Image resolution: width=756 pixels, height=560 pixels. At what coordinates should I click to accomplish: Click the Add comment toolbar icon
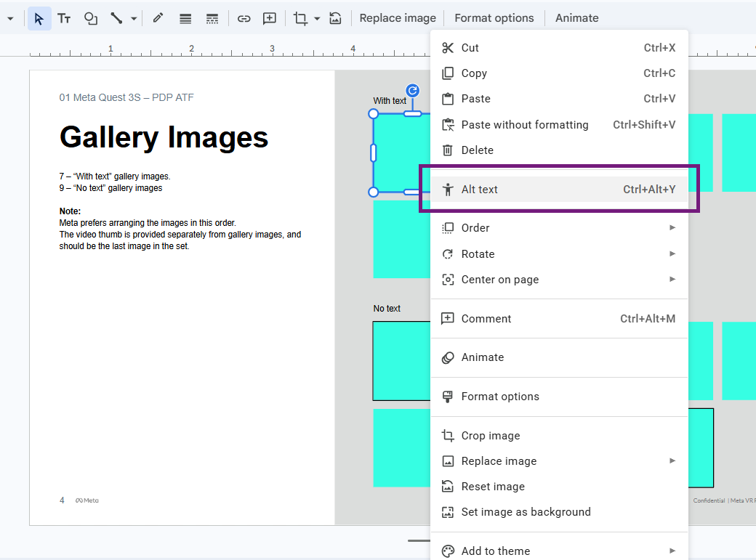coord(270,18)
